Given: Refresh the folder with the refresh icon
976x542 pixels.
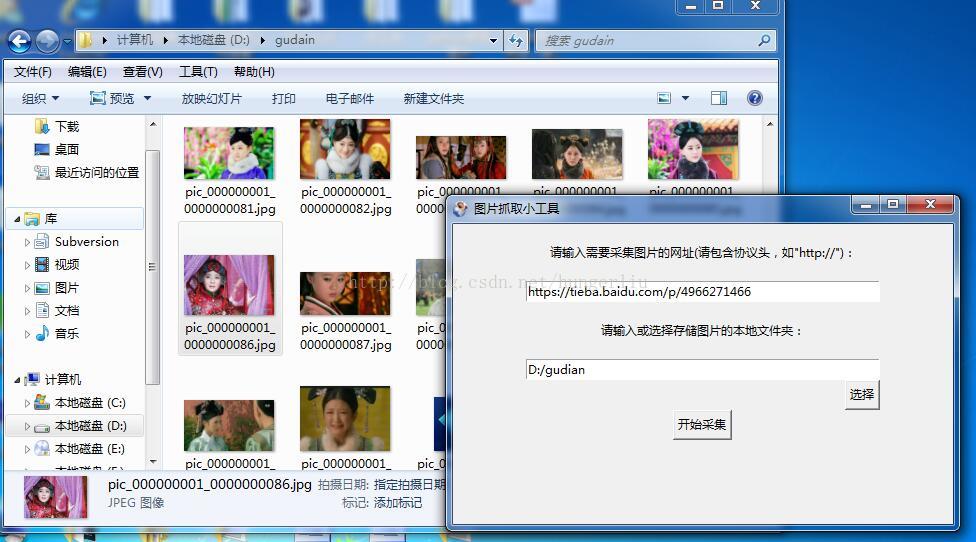Looking at the screenshot, I should pos(516,41).
